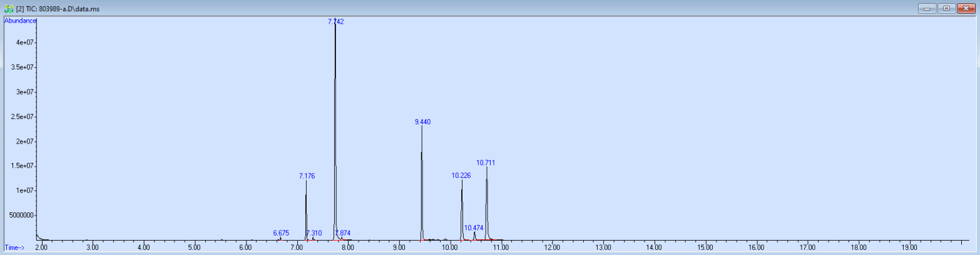Click the 12.00 time axis label
The width and height of the screenshot is (980, 255).
coord(552,248)
